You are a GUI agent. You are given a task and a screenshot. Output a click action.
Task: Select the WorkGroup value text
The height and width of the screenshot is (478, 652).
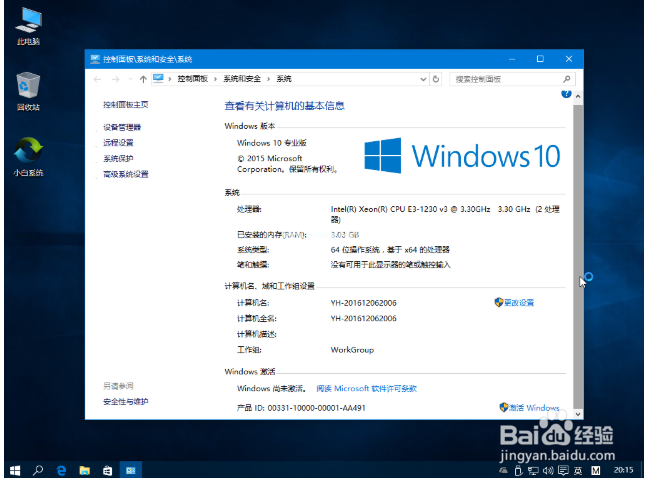click(352, 350)
